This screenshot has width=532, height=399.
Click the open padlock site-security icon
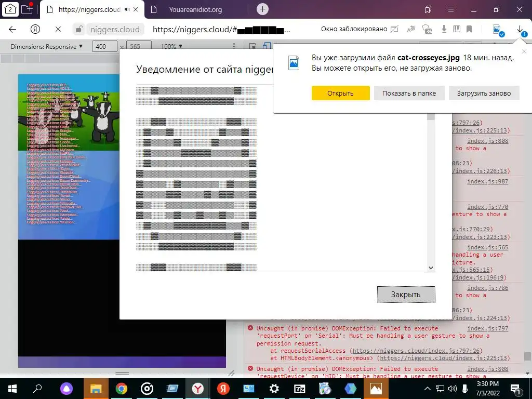[78, 29]
